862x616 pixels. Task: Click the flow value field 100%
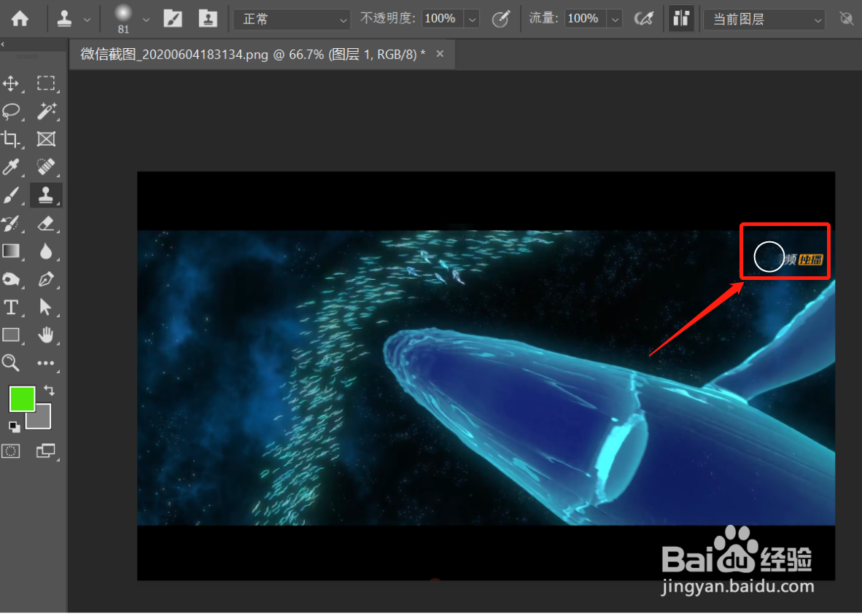coord(585,19)
